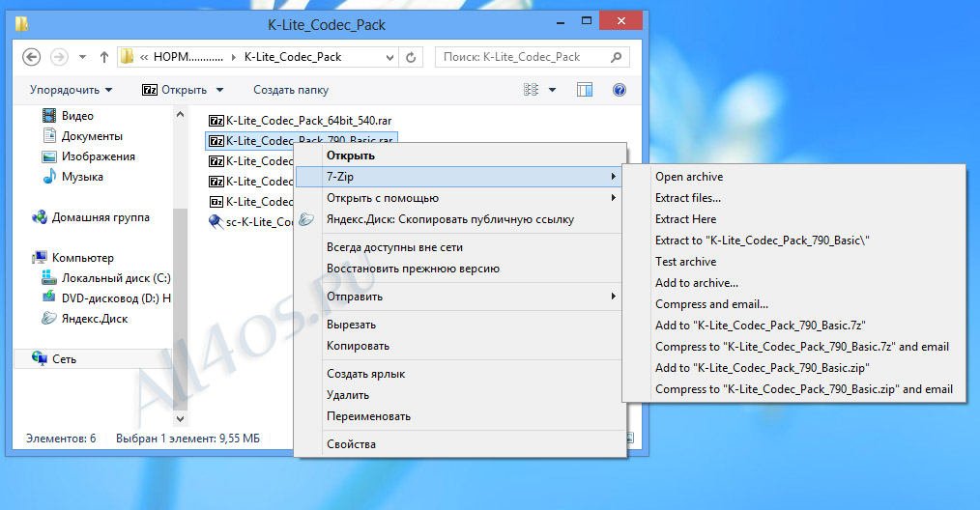Screen dimensions: 980x510
Task: Click the Back navigation arrow
Action: [31, 57]
